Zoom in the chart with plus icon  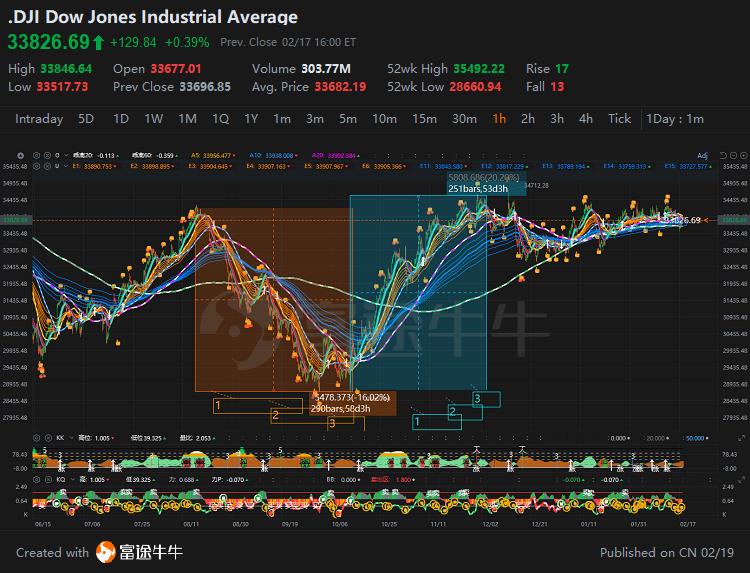click(x=743, y=155)
